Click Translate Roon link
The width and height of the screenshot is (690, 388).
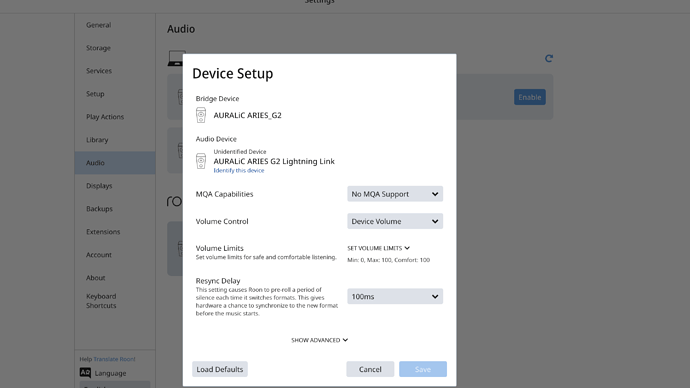click(x=114, y=359)
